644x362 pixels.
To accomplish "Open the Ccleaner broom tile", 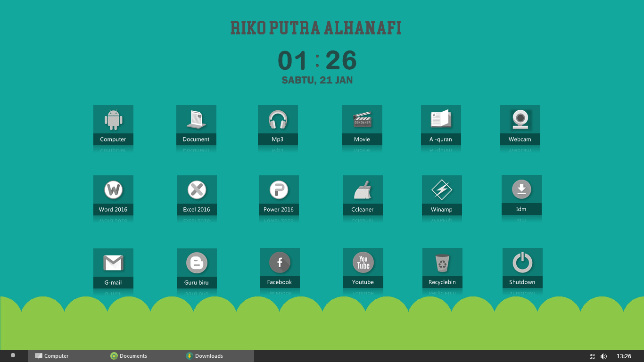I will [x=363, y=195].
